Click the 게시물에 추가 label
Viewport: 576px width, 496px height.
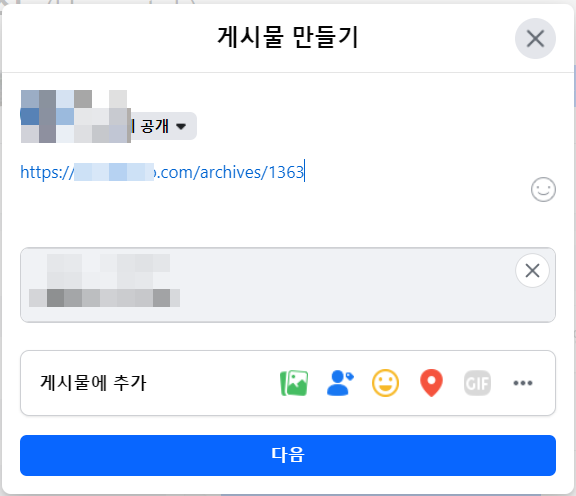tap(93, 383)
